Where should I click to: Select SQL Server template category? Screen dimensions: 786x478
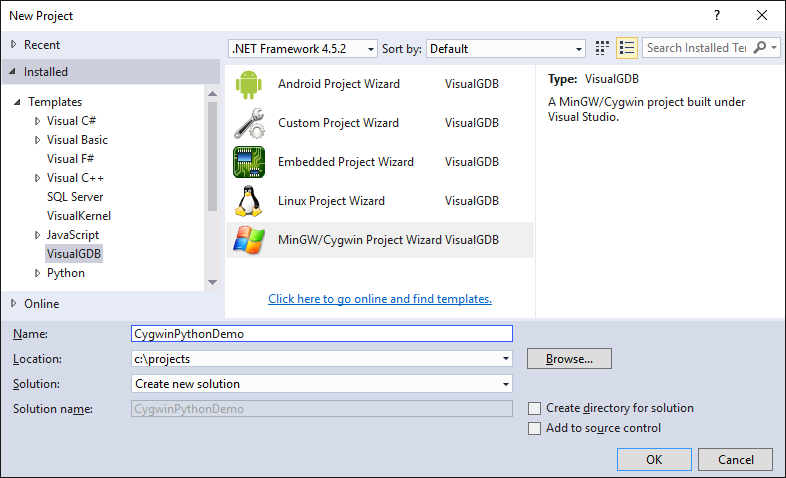75,197
